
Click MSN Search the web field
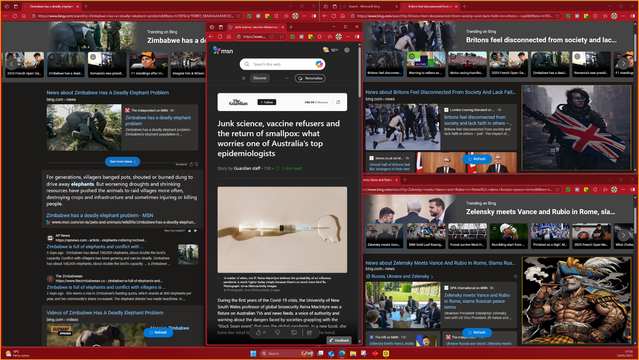pyautogui.click(x=282, y=64)
